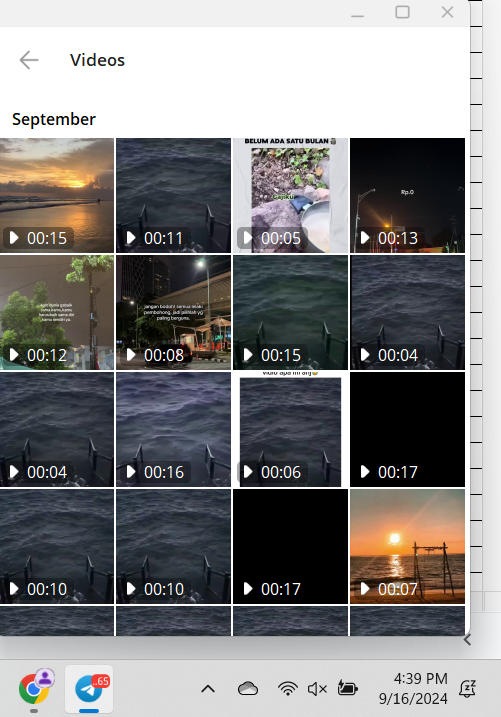The width and height of the screenshot is (501, 717).
Task: Open the 00:06 framed sea video
Action: tap(290, 429)
